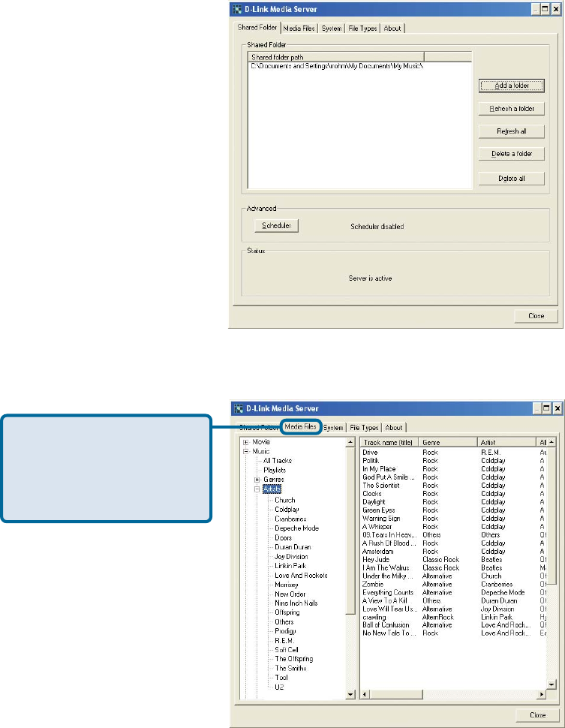
Task: Select the Artists tree item
Action: point(272,489)
